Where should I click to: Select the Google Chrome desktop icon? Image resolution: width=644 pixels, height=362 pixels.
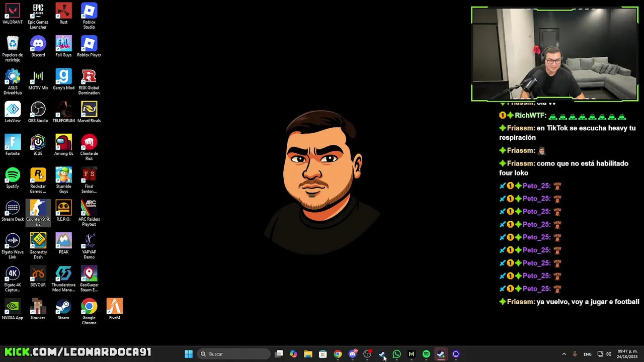89,312
